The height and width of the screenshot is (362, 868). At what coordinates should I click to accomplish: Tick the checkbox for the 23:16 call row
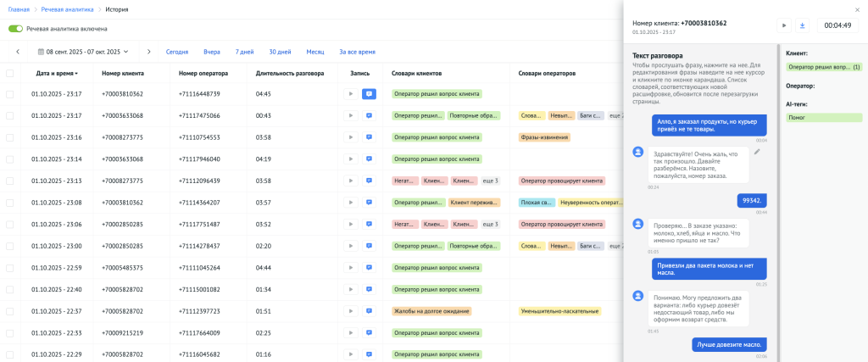10,137
